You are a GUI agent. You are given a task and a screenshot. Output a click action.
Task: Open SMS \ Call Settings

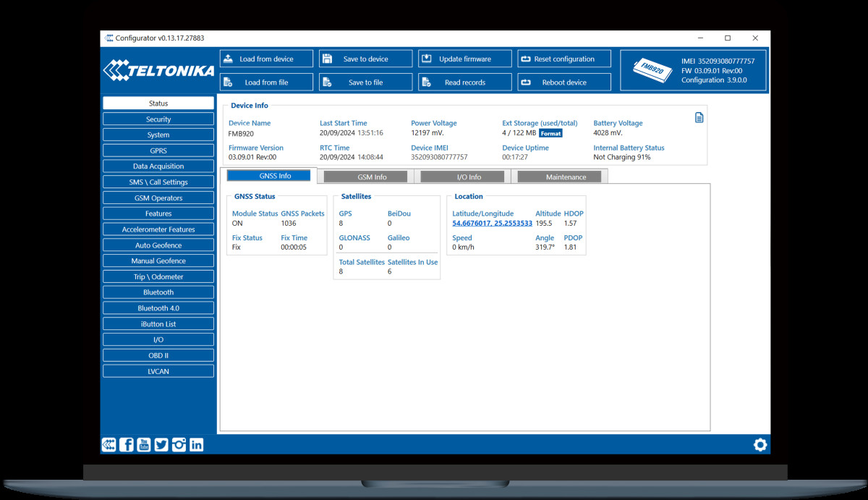coord(158,182)
